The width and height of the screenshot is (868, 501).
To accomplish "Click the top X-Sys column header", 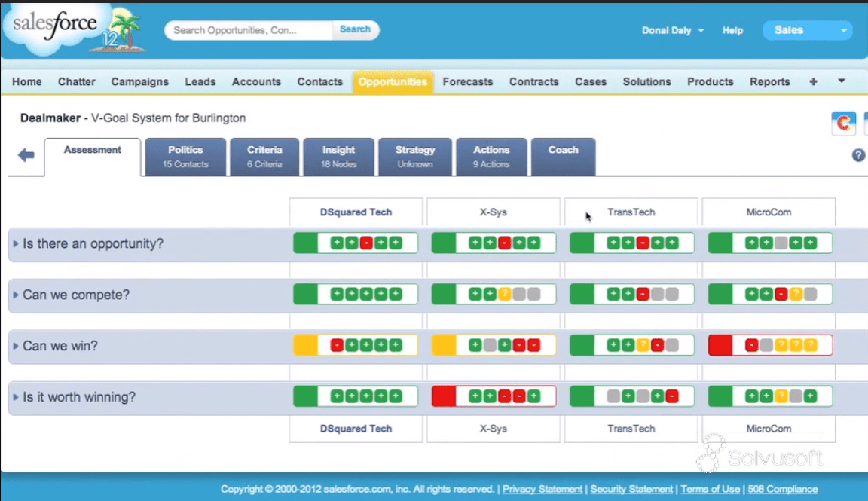I will tap(494, 212).
